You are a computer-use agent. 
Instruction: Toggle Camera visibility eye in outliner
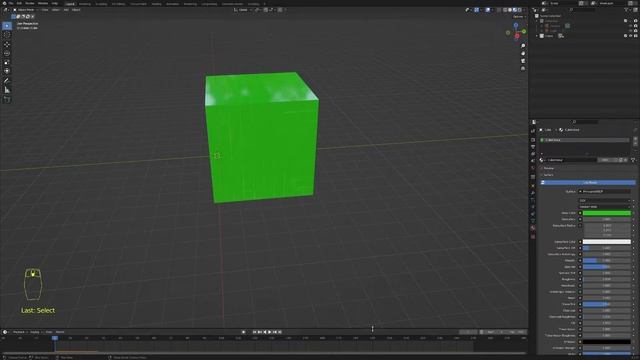point(631,26)
